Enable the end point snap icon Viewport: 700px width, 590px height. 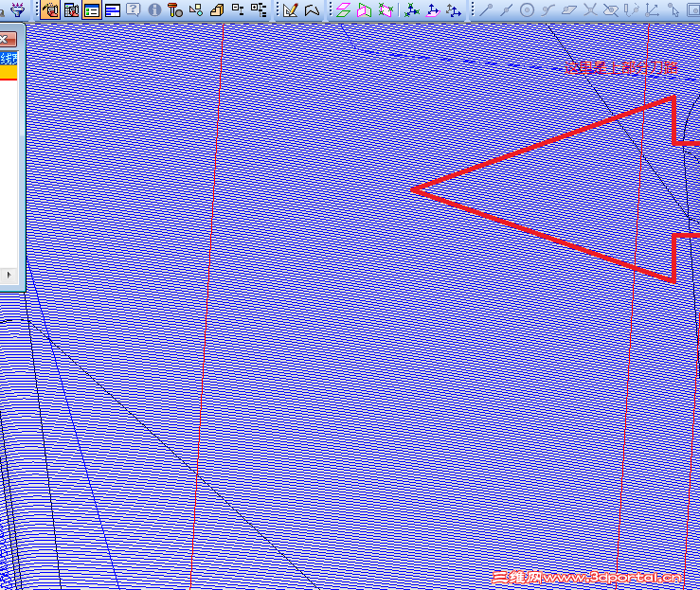point(486,9)
